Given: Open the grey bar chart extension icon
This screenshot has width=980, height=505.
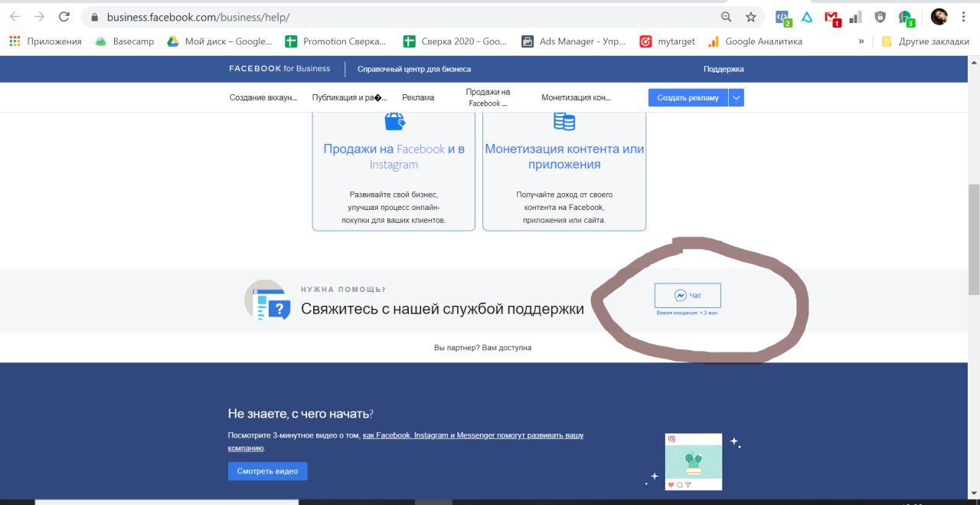Looking at the screenshot, I should tap(856, 17).
